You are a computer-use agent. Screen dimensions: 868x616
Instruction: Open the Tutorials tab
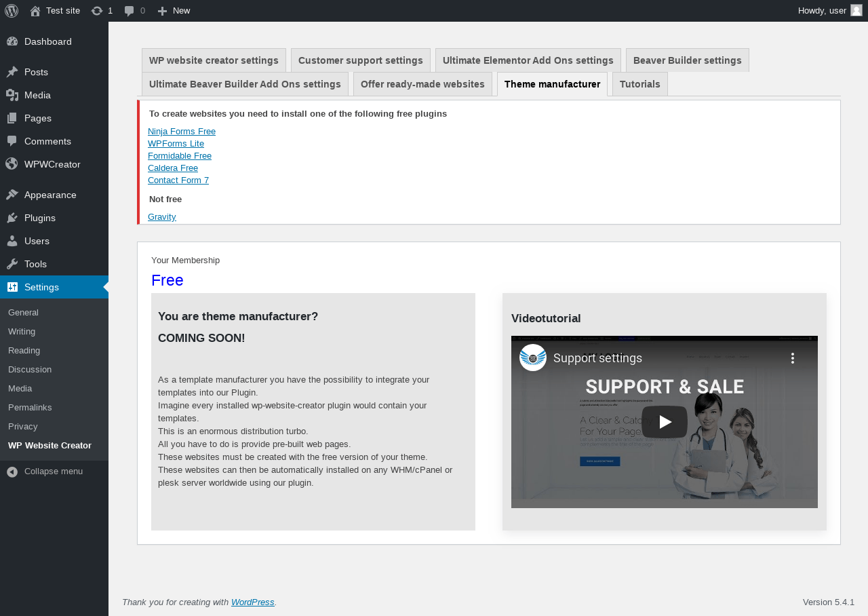640,84
